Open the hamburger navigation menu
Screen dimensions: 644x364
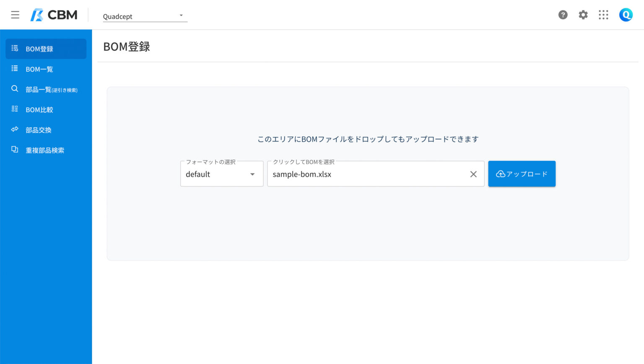coord(15,15)
